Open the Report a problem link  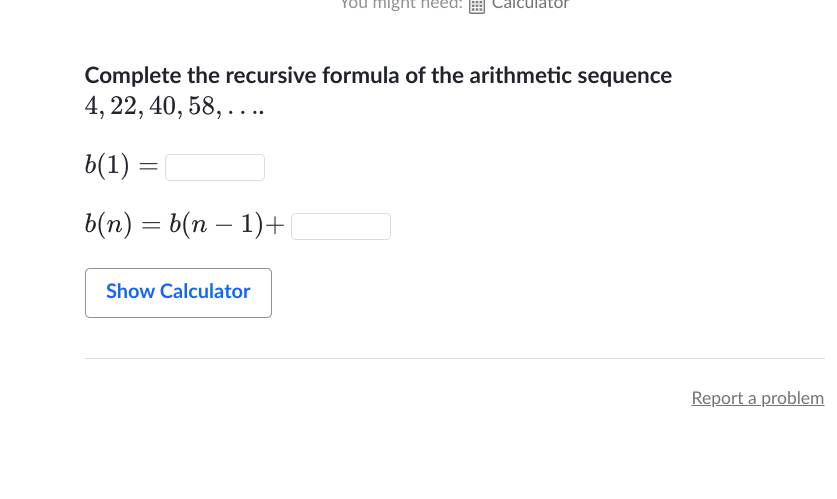click(757, 398)
